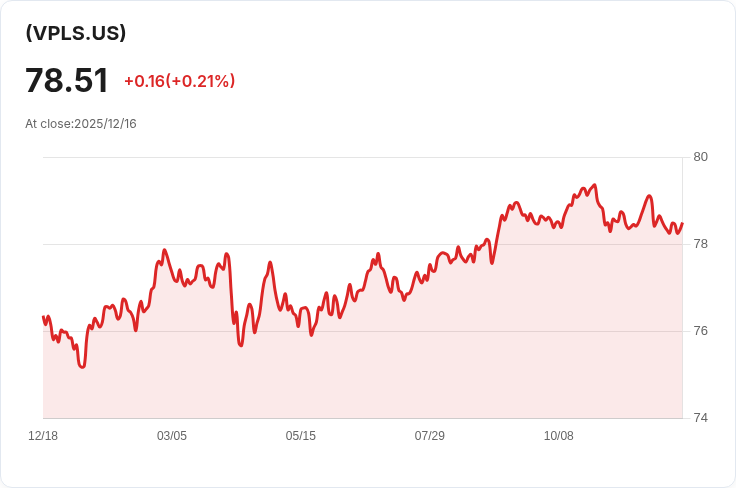Click the VPLS.US ticker title
Viewport: 736px width, 488px height.
click(76, 33)
